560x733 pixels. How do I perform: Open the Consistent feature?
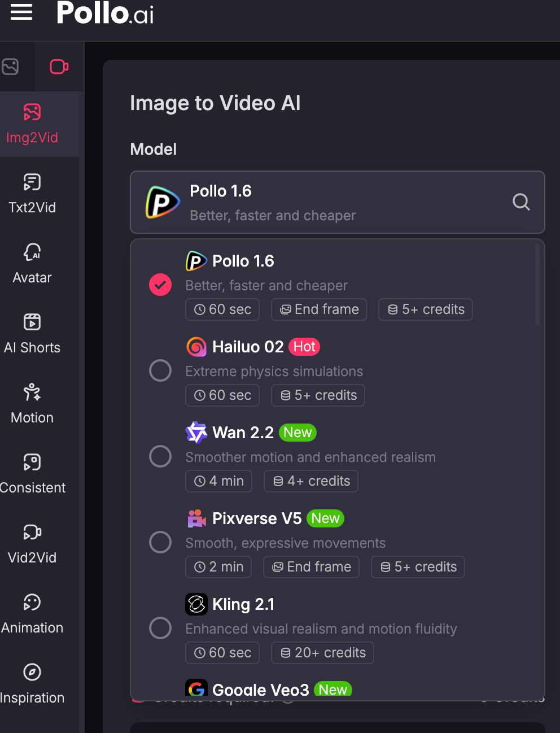32,474
